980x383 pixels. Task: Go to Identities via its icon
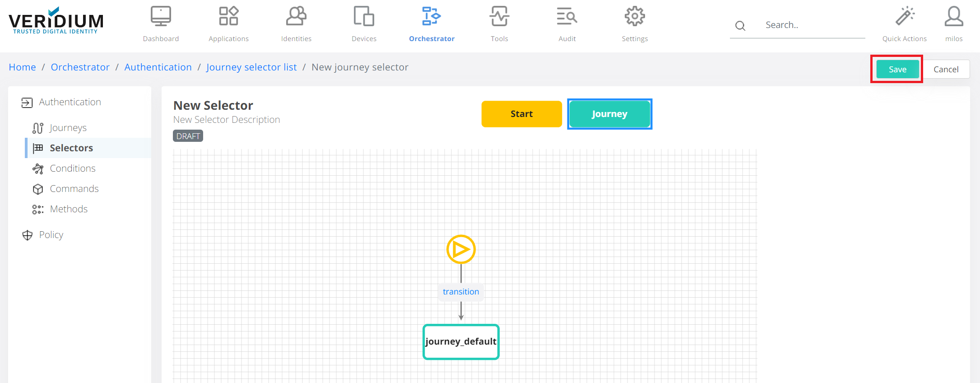[296, 17]
